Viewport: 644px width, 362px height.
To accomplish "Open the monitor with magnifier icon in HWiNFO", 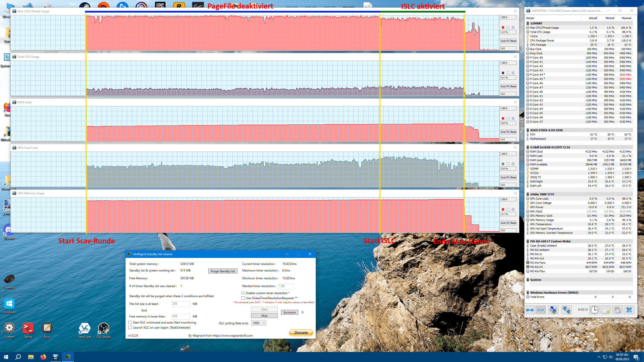I will coord(553,310).
